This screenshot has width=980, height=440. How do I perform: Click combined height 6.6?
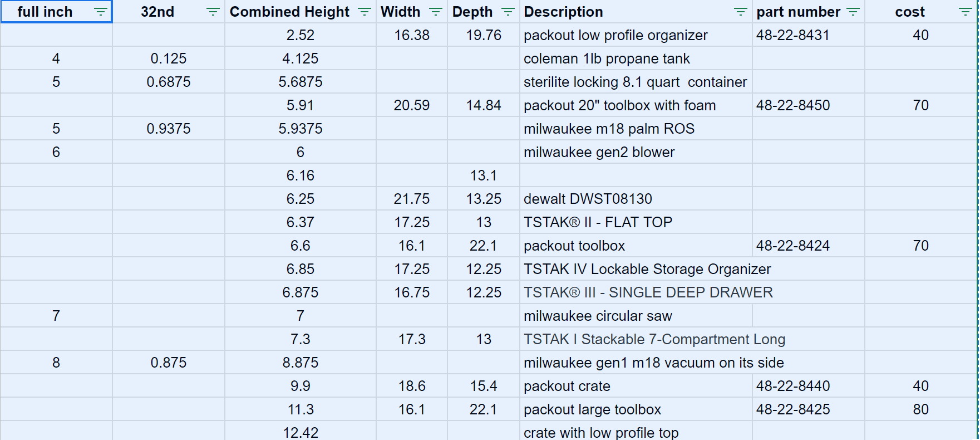point(301,246)
